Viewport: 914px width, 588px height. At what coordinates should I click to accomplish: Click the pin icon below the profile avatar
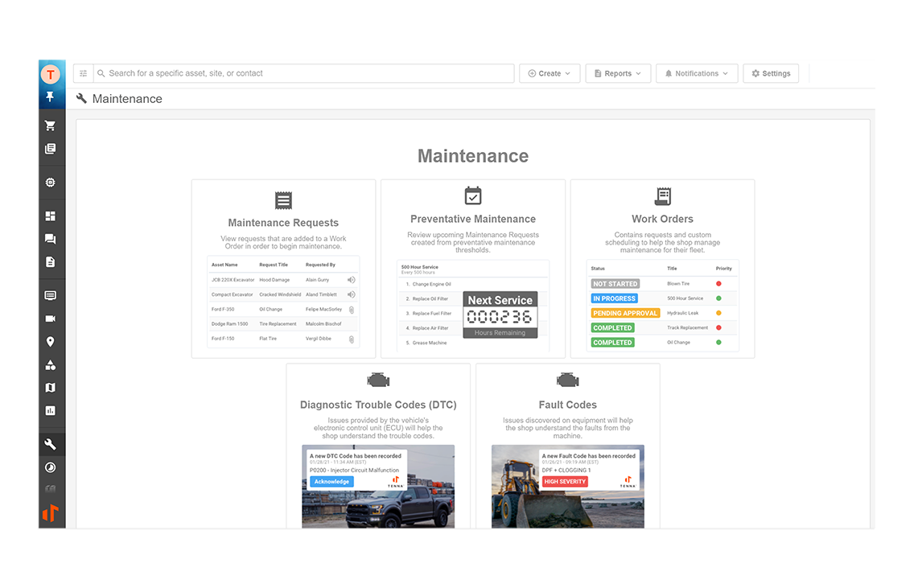click(51, 97)
